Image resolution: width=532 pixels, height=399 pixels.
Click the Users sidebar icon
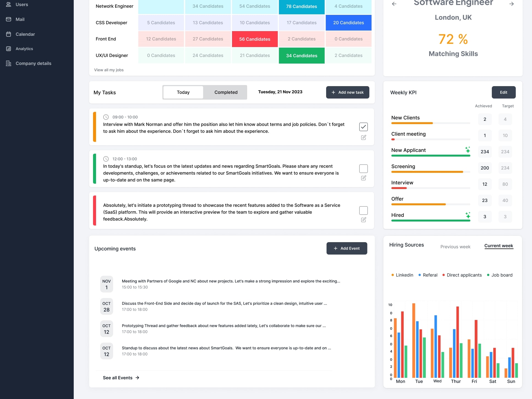(8, 5)
